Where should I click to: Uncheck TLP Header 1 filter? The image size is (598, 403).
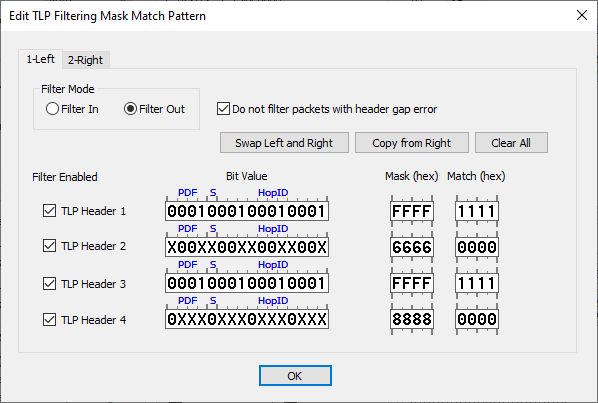pyautogui.click(x=50, y=210)
